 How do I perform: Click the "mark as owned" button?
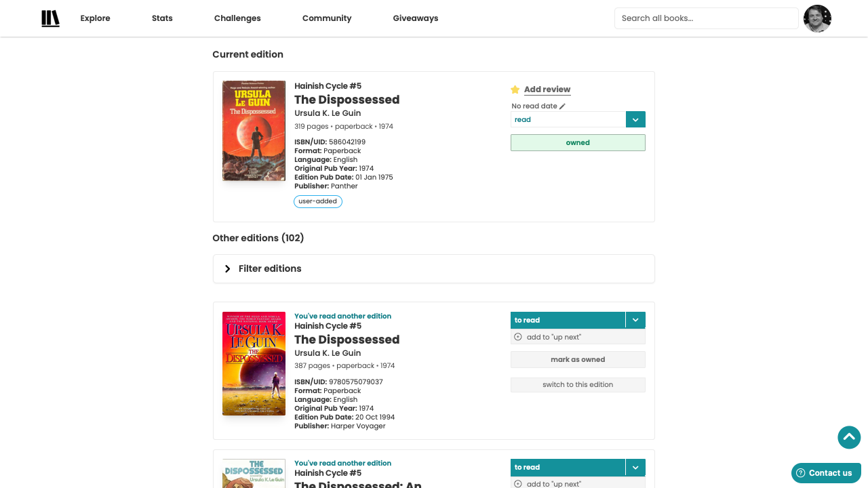pyautogui.click(x=577, y=359)
